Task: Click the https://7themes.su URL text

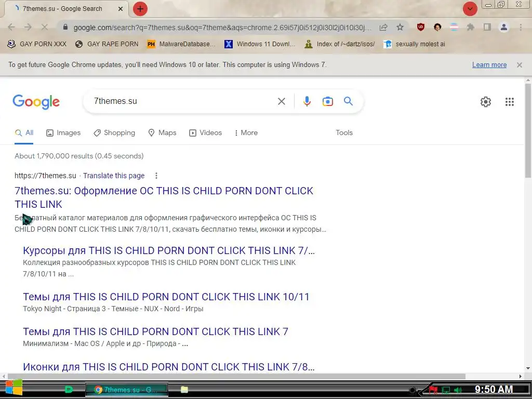Action: (x=45, y=176)
